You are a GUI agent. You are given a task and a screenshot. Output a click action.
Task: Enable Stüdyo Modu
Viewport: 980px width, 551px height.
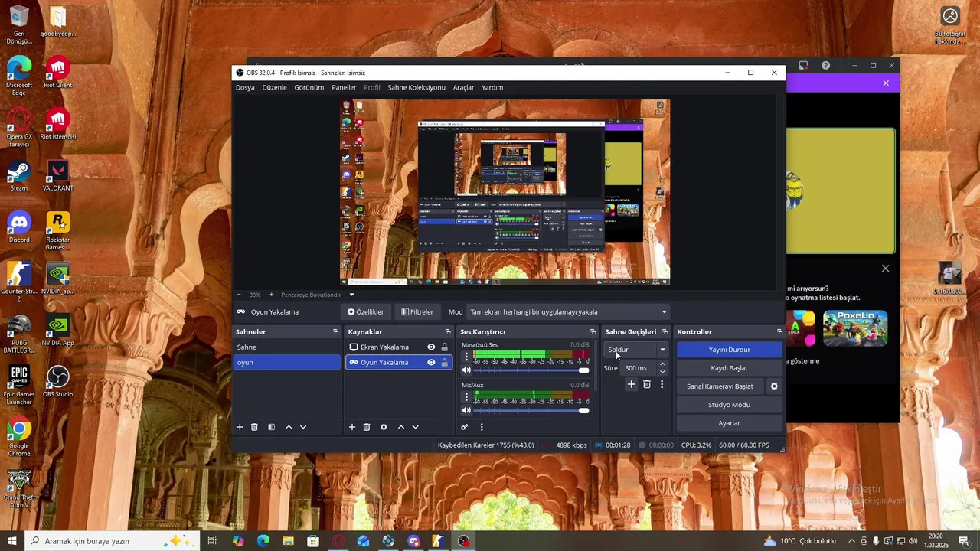(729, 405)
